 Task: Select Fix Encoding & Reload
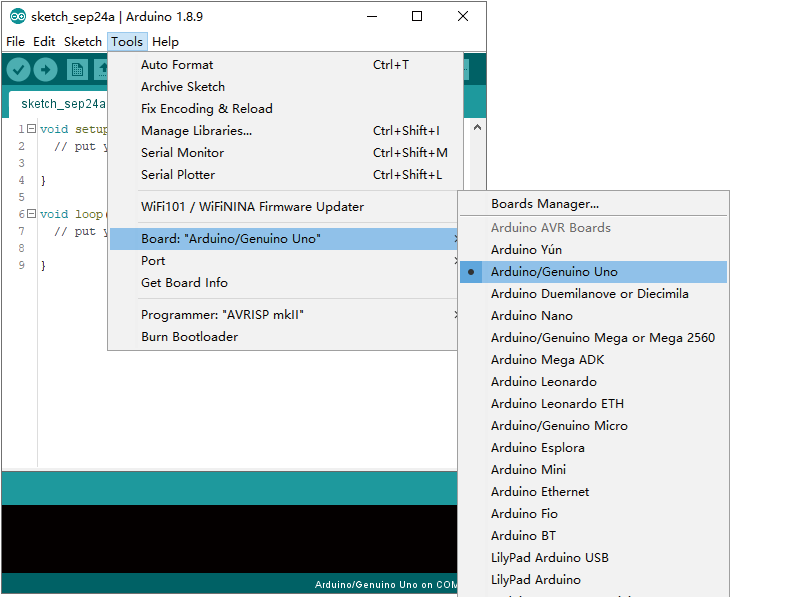[x=285, y=109]
